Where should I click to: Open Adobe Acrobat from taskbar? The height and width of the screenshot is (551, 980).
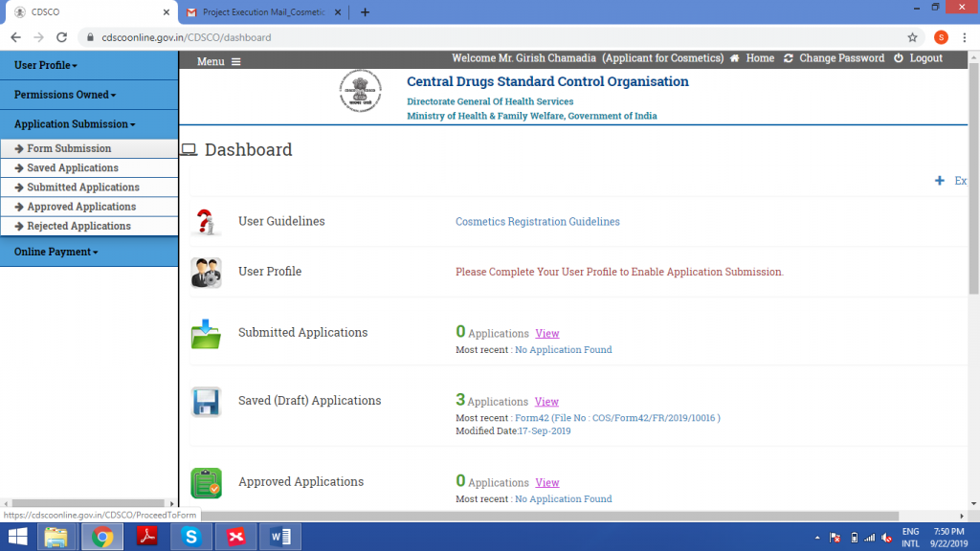point(146,537)
